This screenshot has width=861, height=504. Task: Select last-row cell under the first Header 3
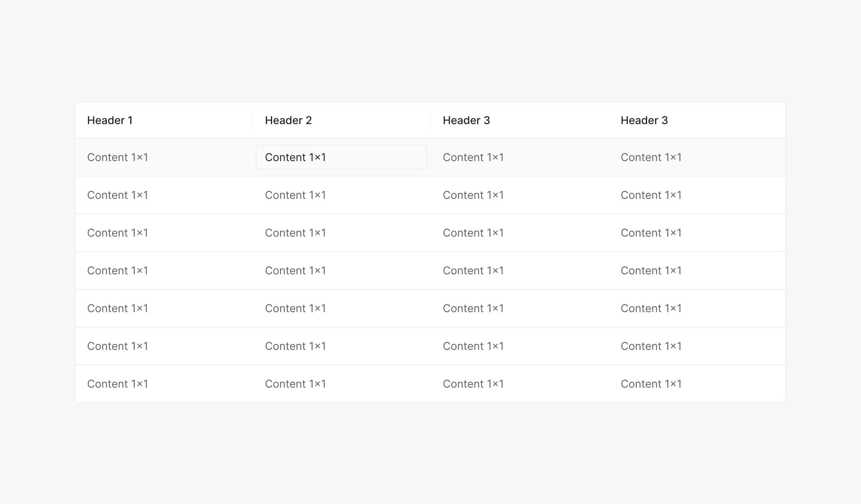[473, 384]
